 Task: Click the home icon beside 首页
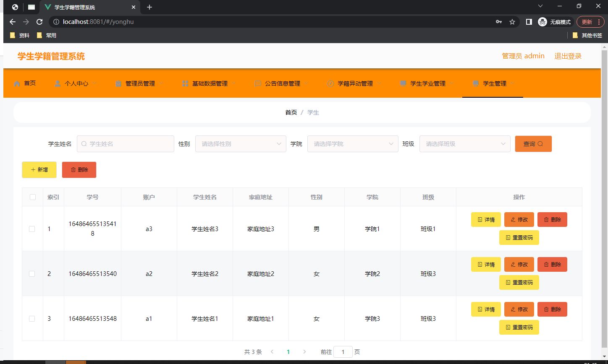(17, 83)
